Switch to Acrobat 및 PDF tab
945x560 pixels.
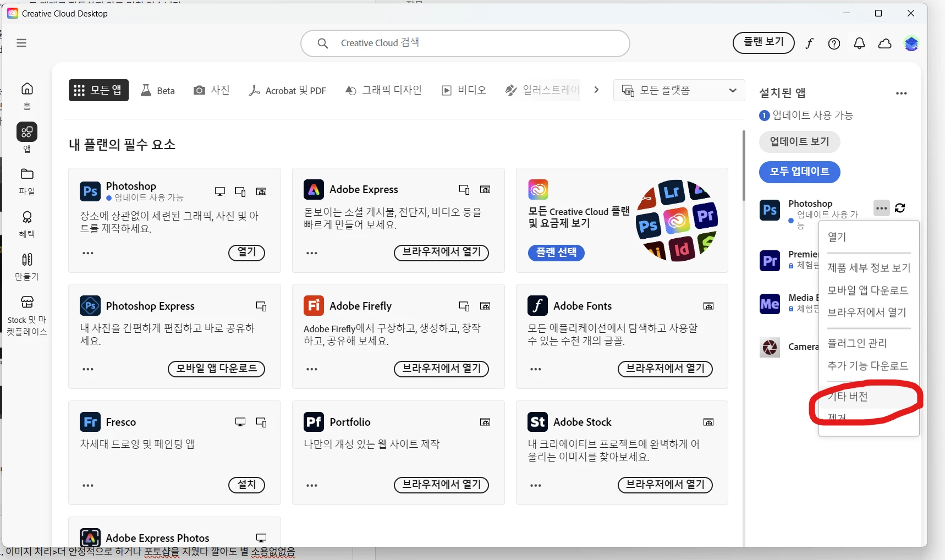[288, 90]
